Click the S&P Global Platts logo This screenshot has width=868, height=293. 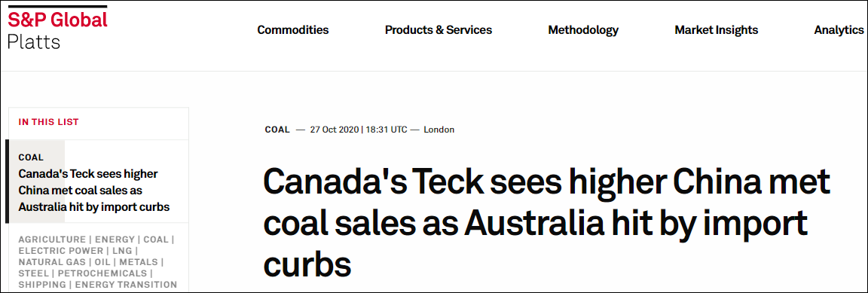pos(57,28)
